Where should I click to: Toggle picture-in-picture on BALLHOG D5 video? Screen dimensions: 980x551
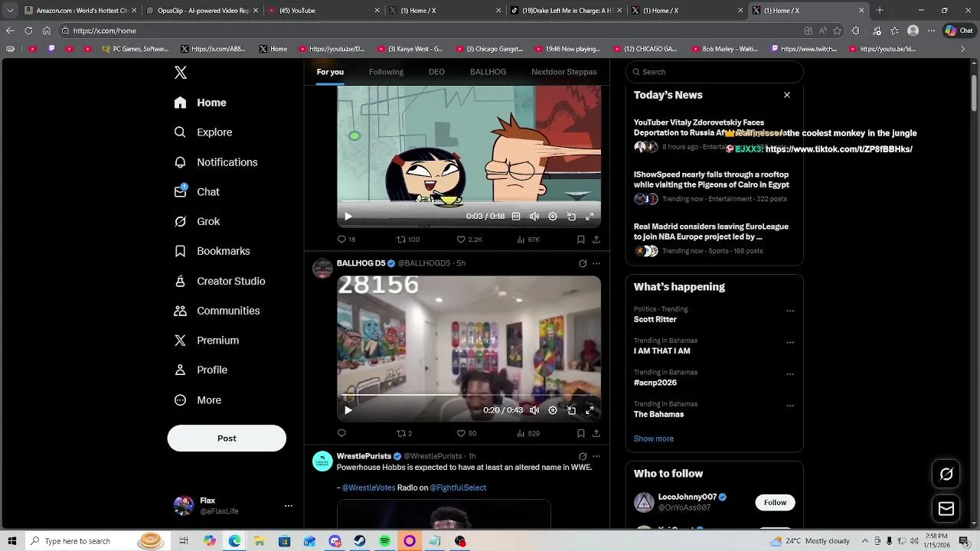click(571, 410)
